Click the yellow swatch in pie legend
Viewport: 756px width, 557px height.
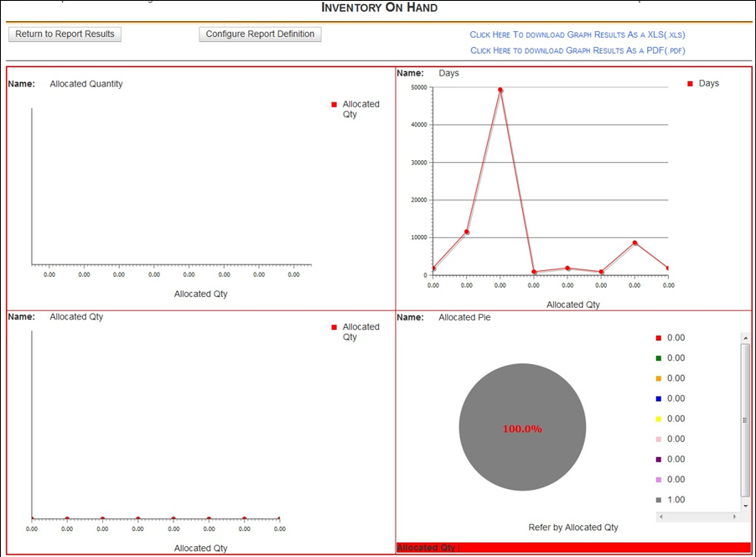[659, 419]
